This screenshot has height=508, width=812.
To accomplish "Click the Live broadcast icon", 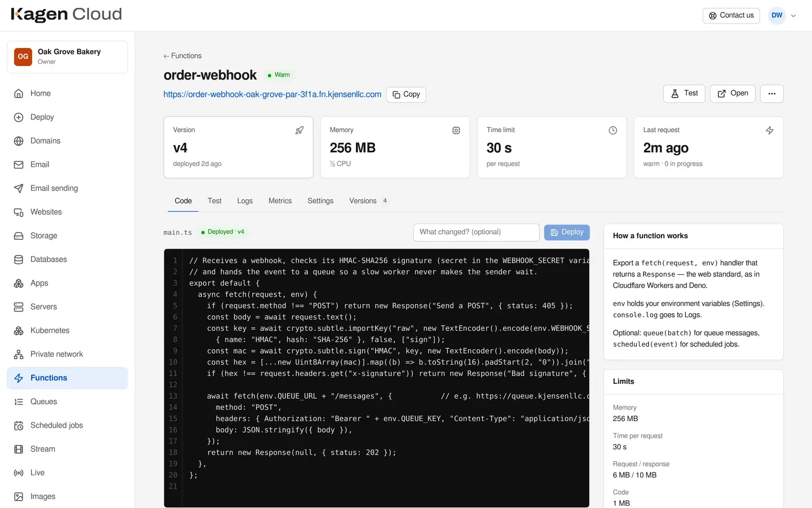I will click(19, 473).
